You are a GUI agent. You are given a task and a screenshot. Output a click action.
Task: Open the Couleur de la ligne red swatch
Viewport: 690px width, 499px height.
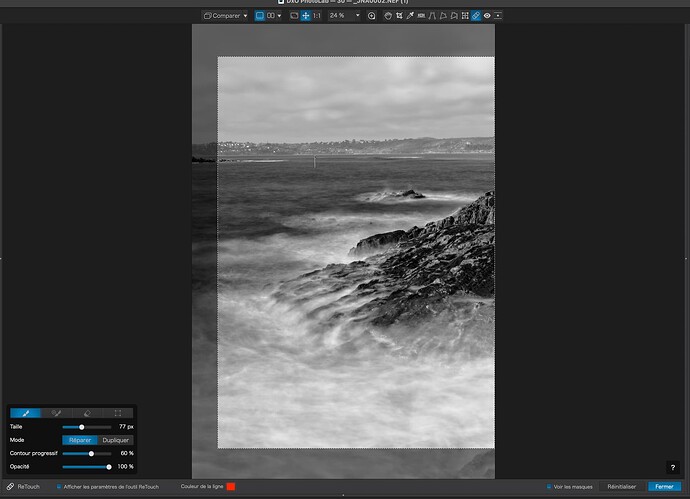[231, 486]
